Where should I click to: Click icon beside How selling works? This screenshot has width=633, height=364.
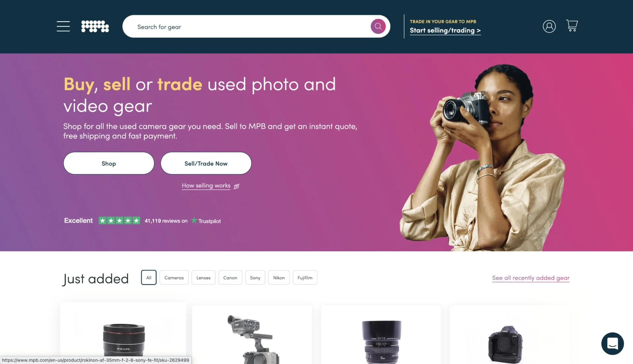tap(236, 186)
